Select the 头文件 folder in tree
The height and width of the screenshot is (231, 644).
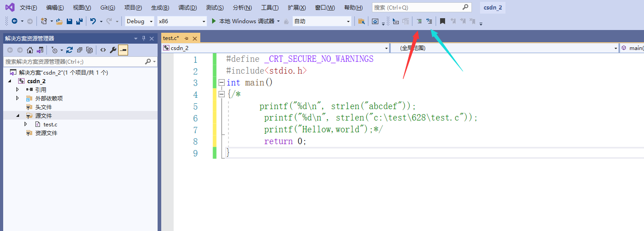click(x=44, y=107)
